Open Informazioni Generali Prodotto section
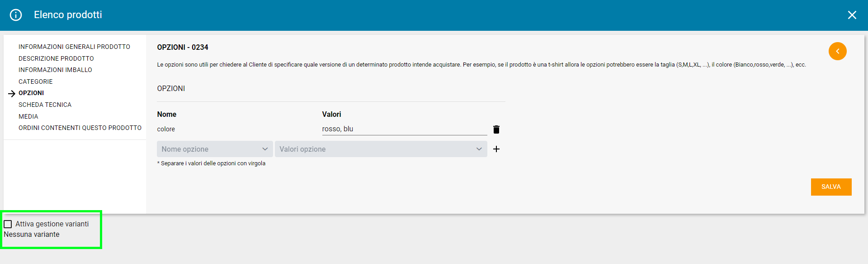The height and width of the screenshot is (264, 868). 74,47
